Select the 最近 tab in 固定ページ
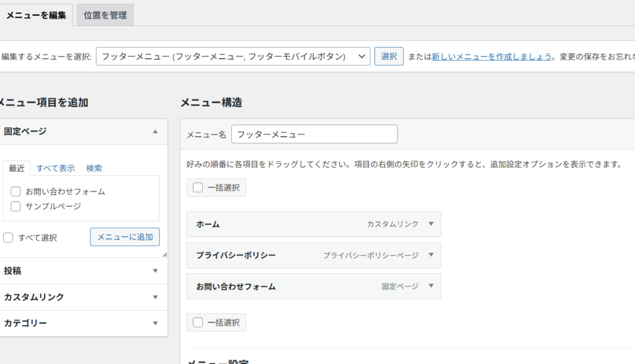Image resolution: width=635 pixels, height=364 pixels. 17,168
